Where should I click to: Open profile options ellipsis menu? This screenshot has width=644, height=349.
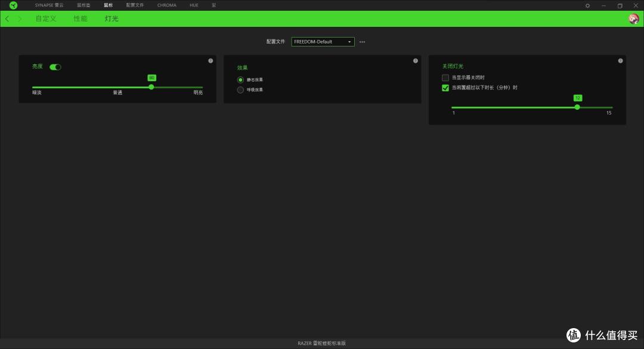point(363,42)
